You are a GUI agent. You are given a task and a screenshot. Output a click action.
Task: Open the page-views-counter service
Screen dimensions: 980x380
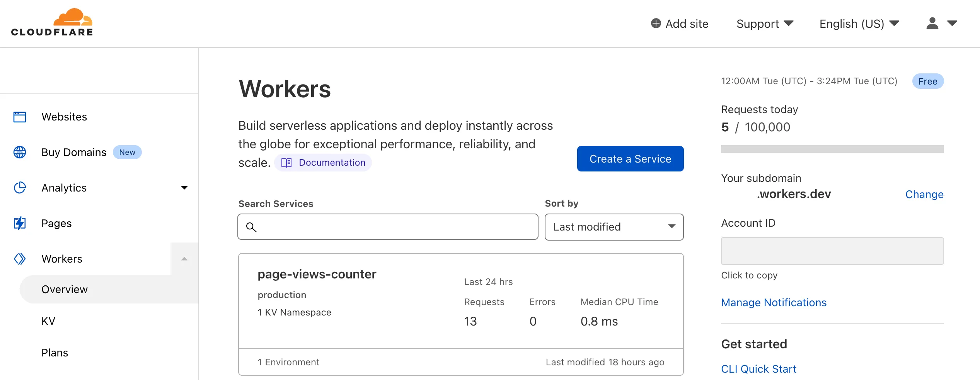tap(317, 274)
